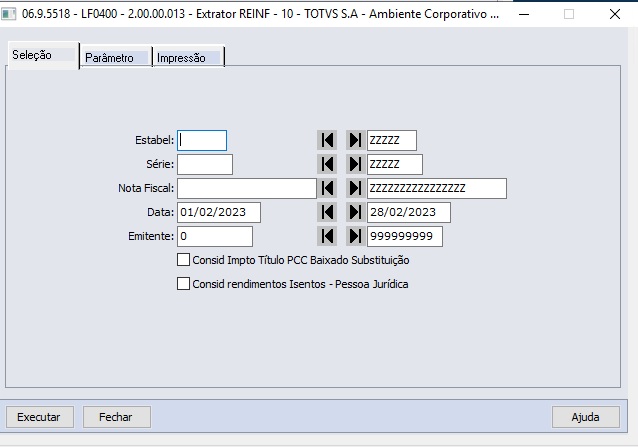The width and height of the screenshot is (638, 447).
Task: Close the dialog with Fechar button
Action: pos(117,417)
